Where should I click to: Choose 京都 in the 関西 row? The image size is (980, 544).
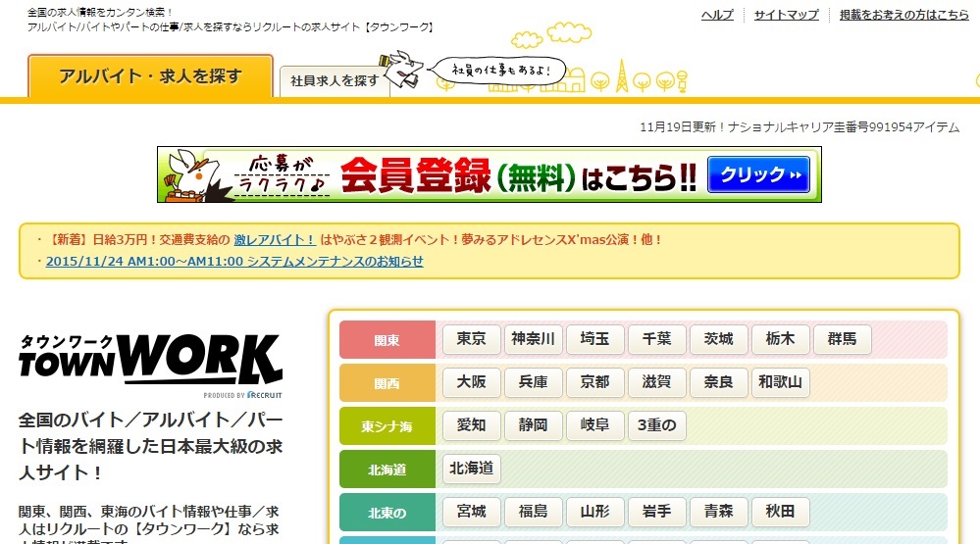tap(595, 382)
